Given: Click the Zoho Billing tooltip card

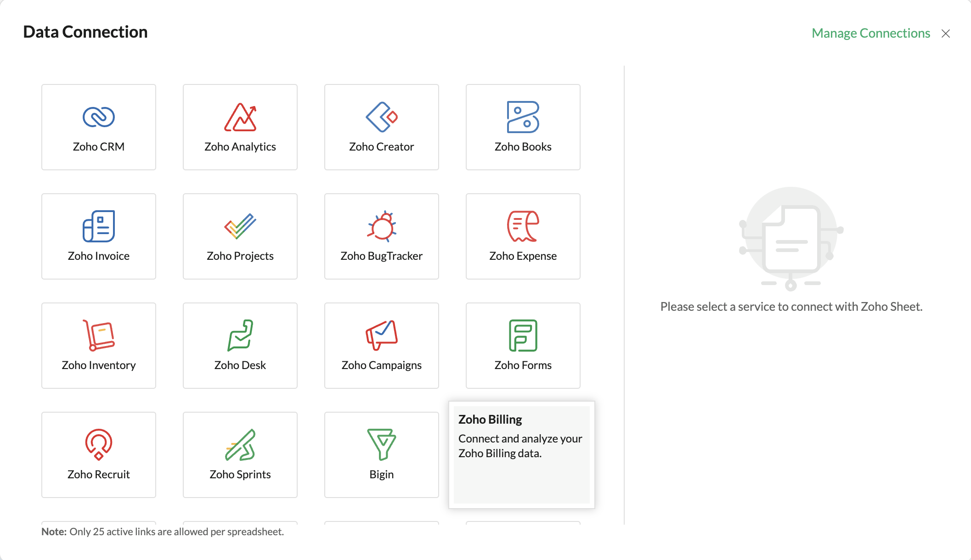Looking at the screenshot, I should pos(521,454).
